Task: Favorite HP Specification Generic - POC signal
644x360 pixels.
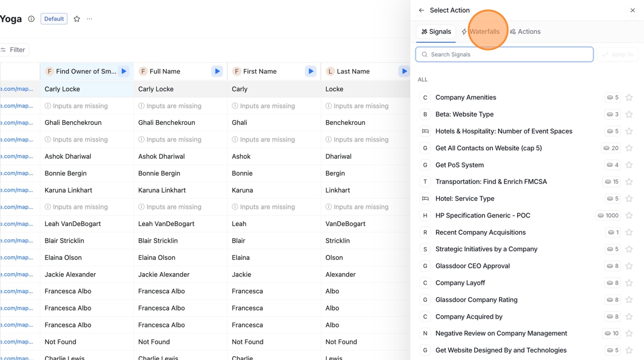Action: pyautogui.click(x=629, y=215)
